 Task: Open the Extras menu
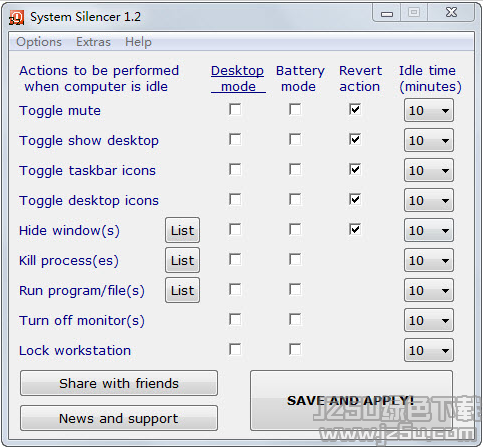click(x=93, y=42)
